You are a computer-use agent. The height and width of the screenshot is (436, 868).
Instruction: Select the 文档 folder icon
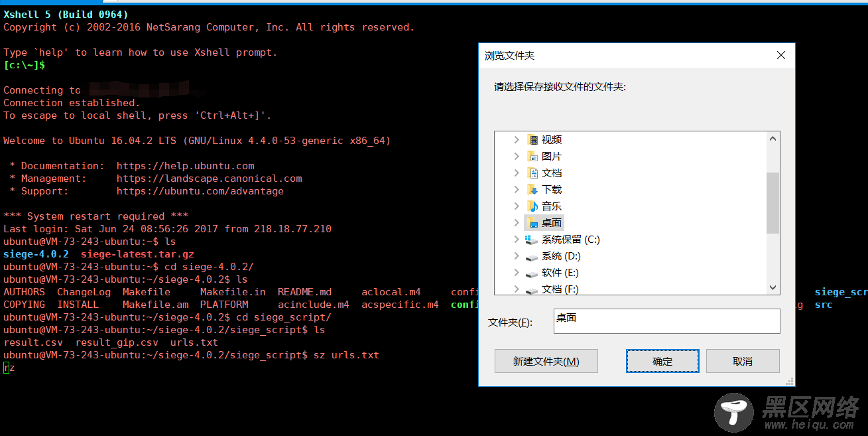(532, 173)
